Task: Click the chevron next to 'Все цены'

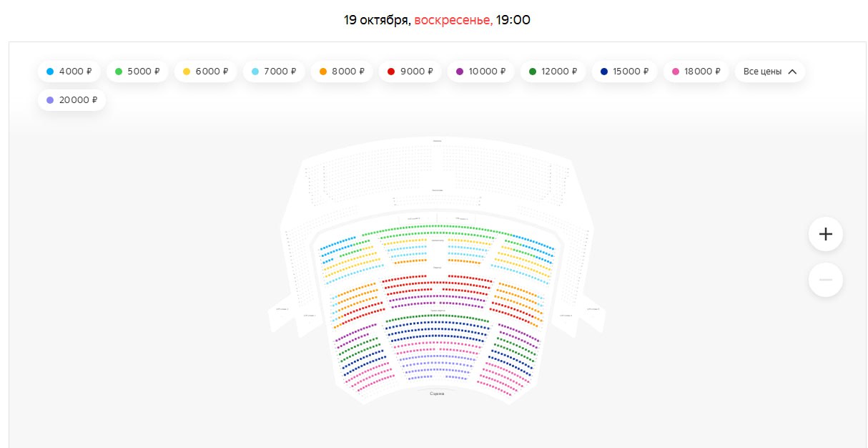Action: 792,72
